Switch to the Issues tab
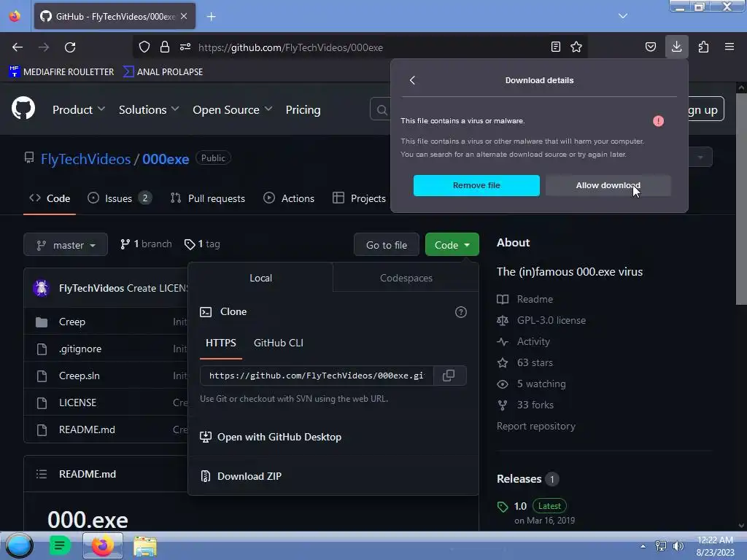Screen dimensions: 747x560 pyautogui.click(x=120, y=198)
